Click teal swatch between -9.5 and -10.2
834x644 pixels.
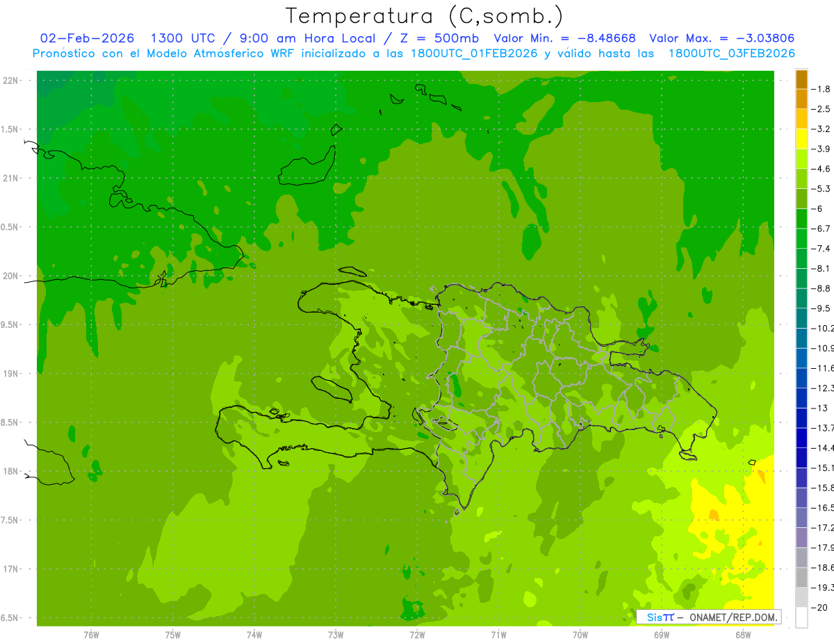pyautogui.click(x=801, y=317)
